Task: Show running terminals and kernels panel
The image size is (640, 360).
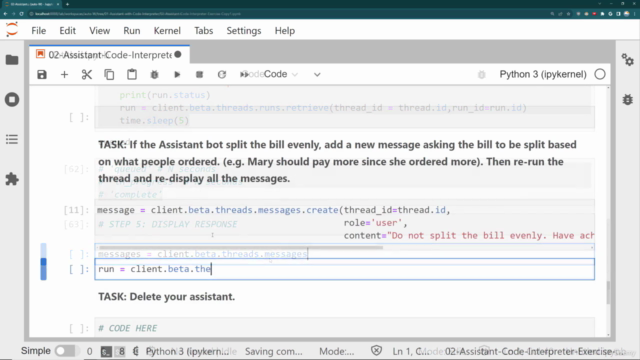Action: [x=12, y=100]
